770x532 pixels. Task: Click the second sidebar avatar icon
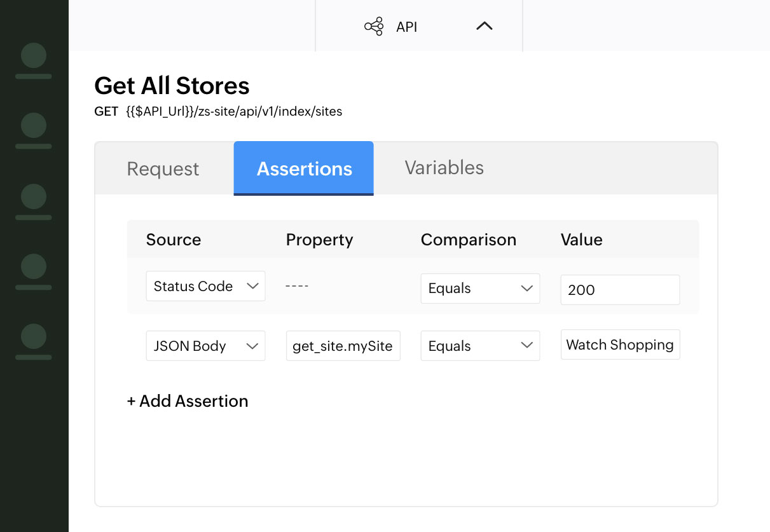[34, 130]
